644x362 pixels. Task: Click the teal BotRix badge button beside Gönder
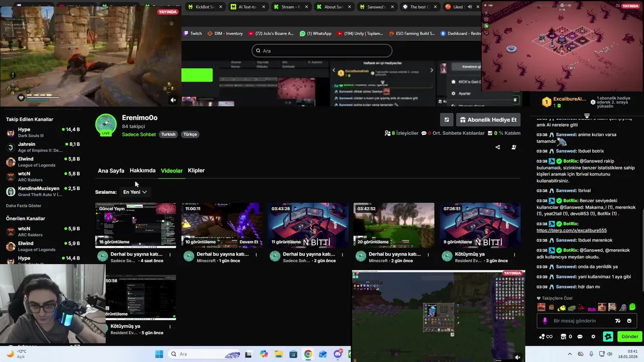tap(608, 336)
